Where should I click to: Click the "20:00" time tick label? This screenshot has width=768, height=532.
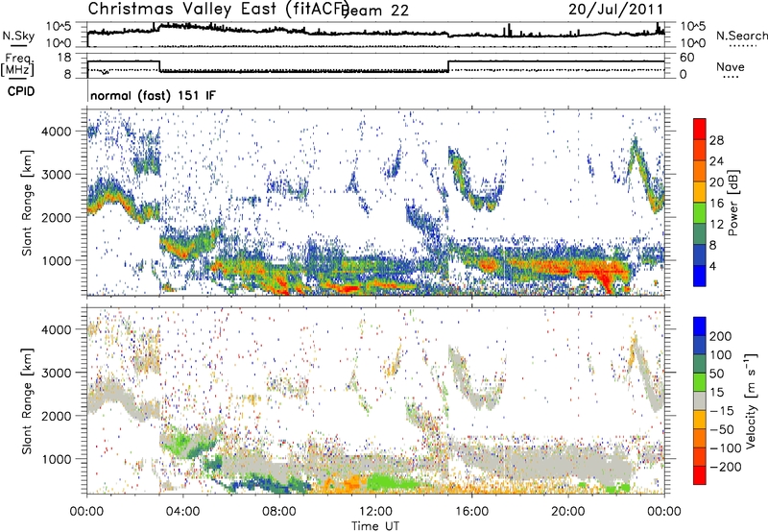tap(567, 512)
